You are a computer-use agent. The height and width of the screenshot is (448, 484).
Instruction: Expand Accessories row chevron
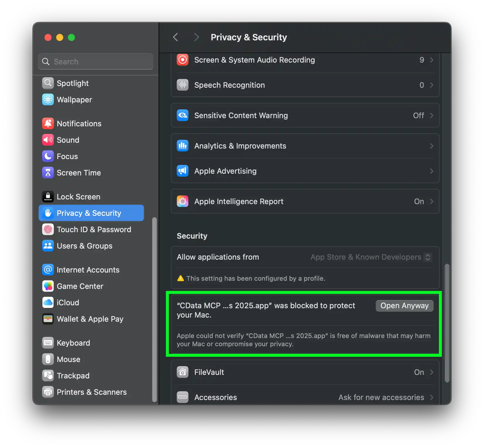431,397
